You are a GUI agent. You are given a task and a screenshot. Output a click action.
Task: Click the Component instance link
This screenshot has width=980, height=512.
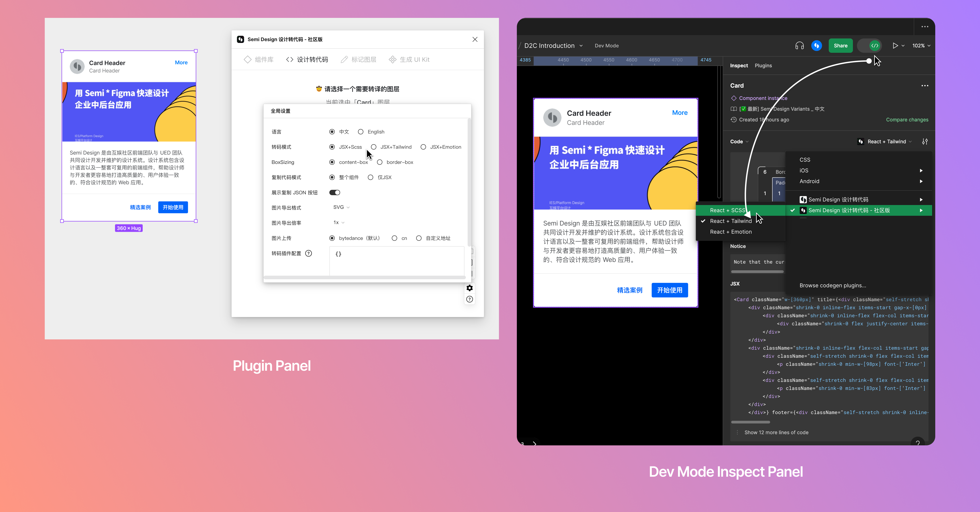pyautogui.click(x=763, y=98)
